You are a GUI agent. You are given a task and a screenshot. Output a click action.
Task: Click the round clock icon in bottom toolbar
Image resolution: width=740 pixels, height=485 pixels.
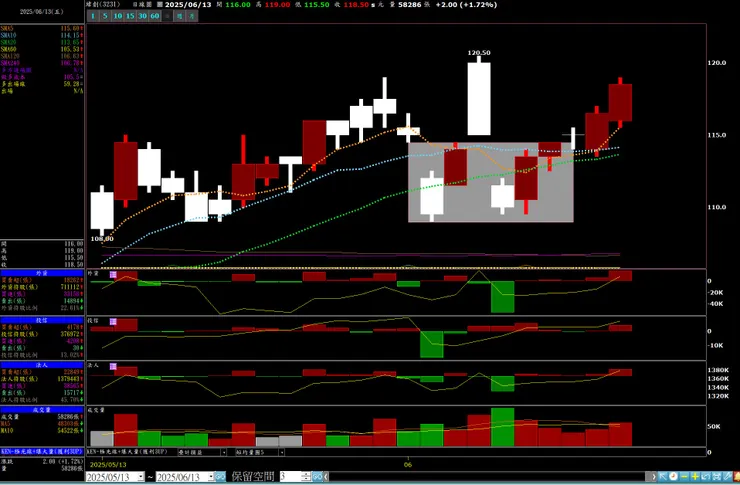coord(673,477)
